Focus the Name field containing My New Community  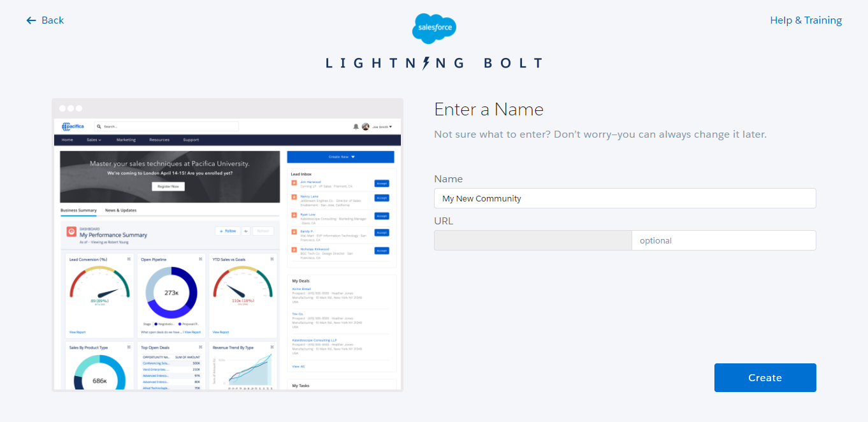625,198
